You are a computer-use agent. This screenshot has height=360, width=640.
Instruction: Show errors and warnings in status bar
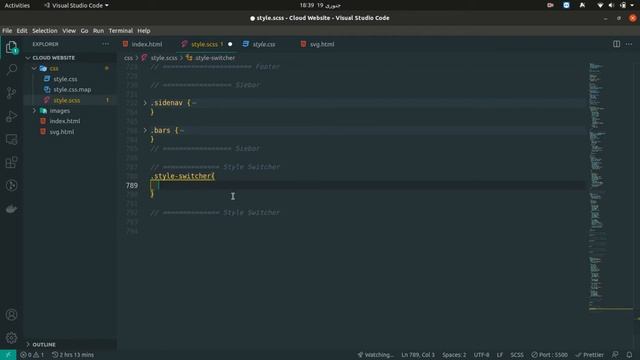[x=32, y=355]
